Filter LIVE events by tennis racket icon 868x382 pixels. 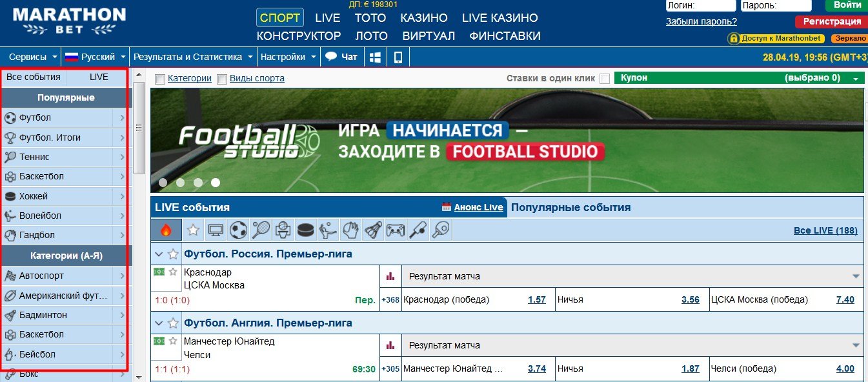pos(261,230)
